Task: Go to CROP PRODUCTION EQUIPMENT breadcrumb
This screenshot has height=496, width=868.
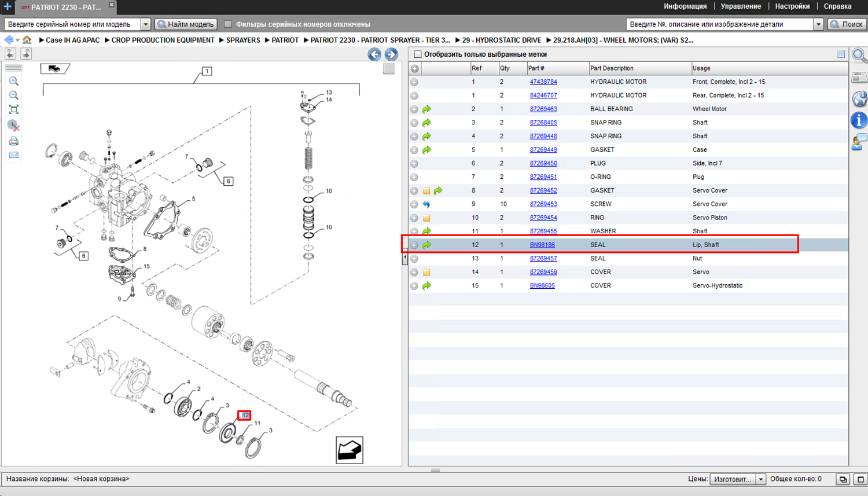Action: pyautogui.click(x=163, y=40)
